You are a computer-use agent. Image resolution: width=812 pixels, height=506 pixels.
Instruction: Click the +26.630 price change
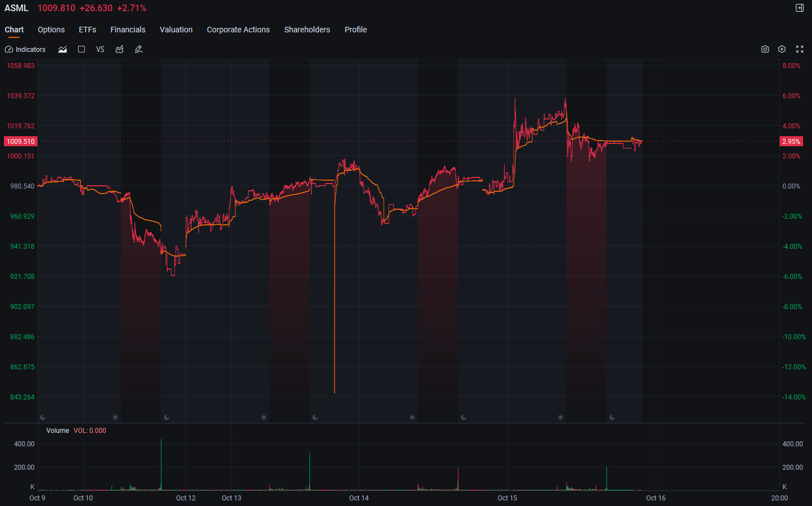(x=96, y=8)
